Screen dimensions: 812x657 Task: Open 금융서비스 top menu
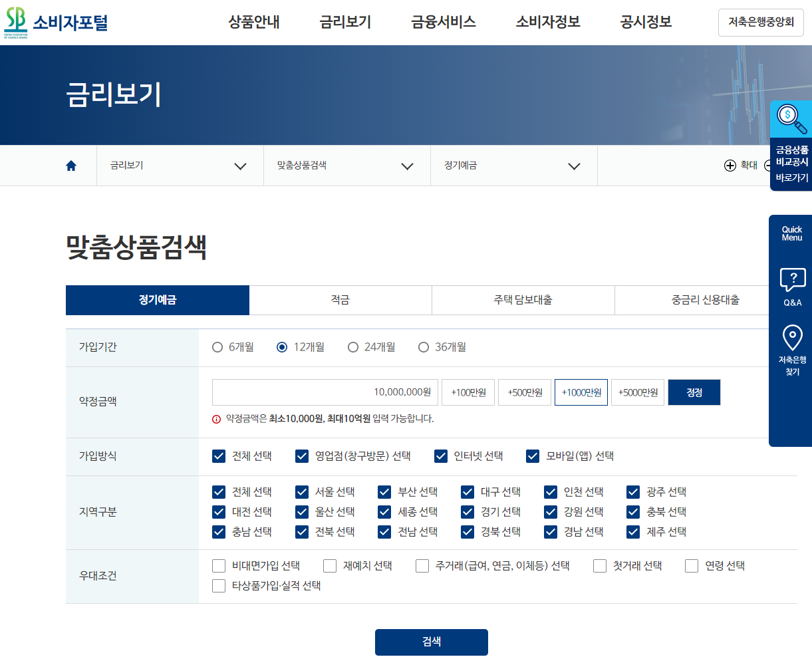[x=444, y=22]
